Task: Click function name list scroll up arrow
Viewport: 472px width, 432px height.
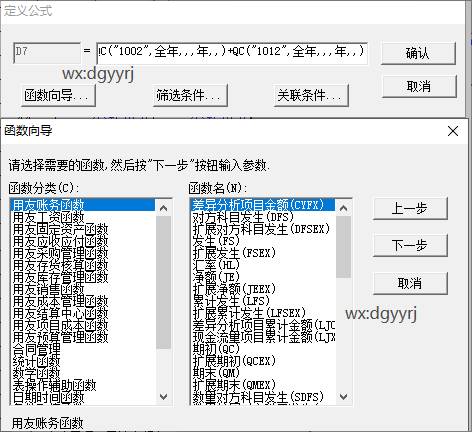Action: pos(343,208)
